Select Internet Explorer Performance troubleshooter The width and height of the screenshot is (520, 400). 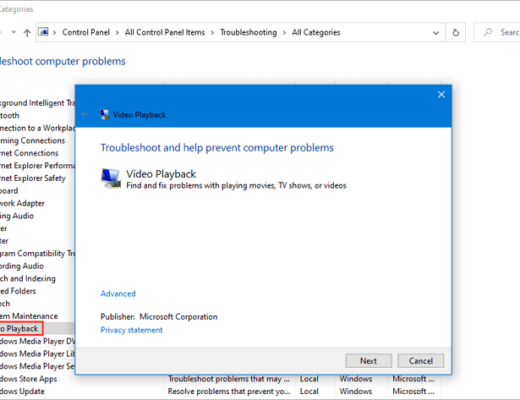[x=37, y=166]
